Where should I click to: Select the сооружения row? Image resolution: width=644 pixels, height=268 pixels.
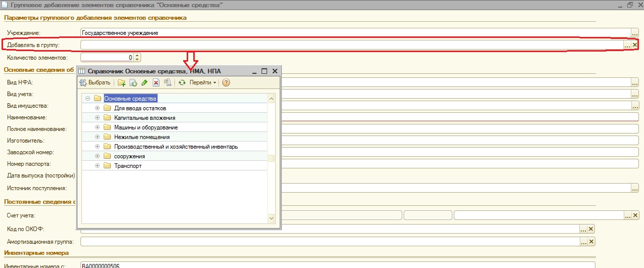[174, 156]
